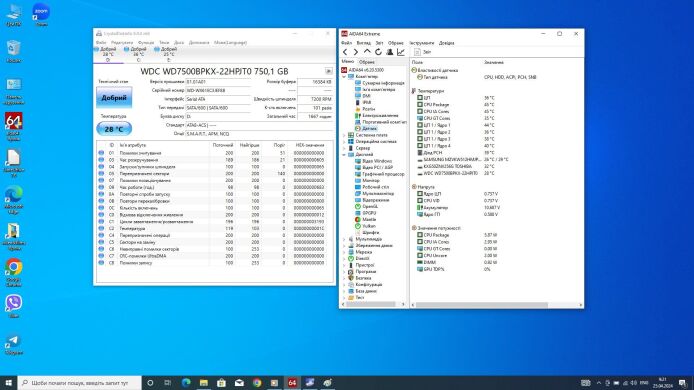Screen dimensions: 694x390
Task: Select the OpenGL item under Дисплей
Action: click(x=366, y=206)
